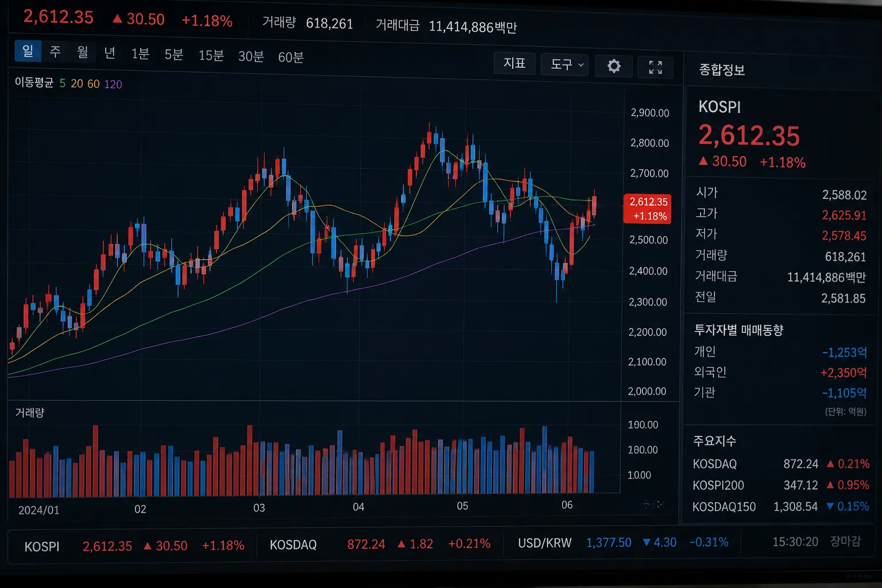Click the KOSDAQ150 down 0.15% change
This screenshot has height=588, width=882.
pos(848,506)
